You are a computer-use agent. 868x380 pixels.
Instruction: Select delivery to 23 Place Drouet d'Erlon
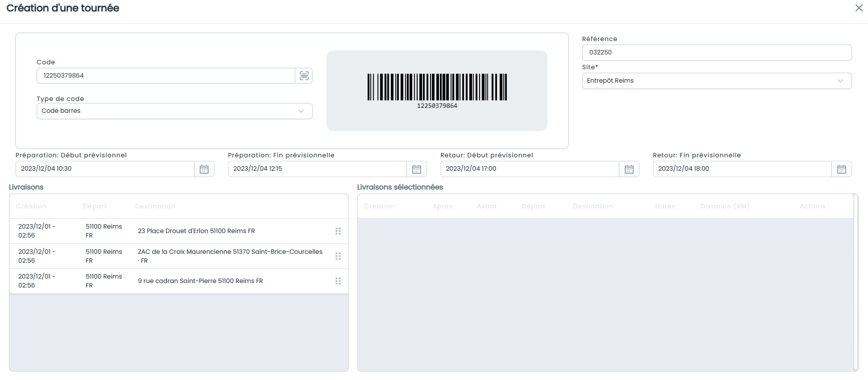(x=179, y=231)
